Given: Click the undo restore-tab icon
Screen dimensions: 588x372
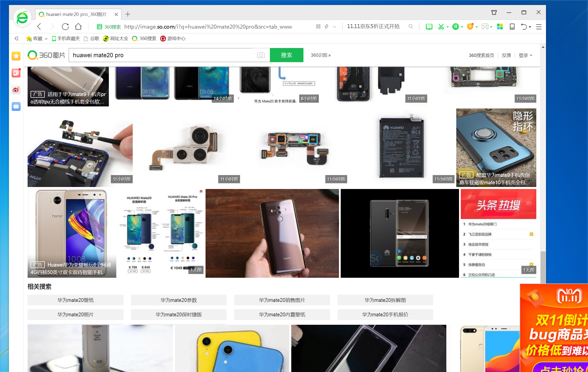Looking at the screenshot, I should [524, 27].
